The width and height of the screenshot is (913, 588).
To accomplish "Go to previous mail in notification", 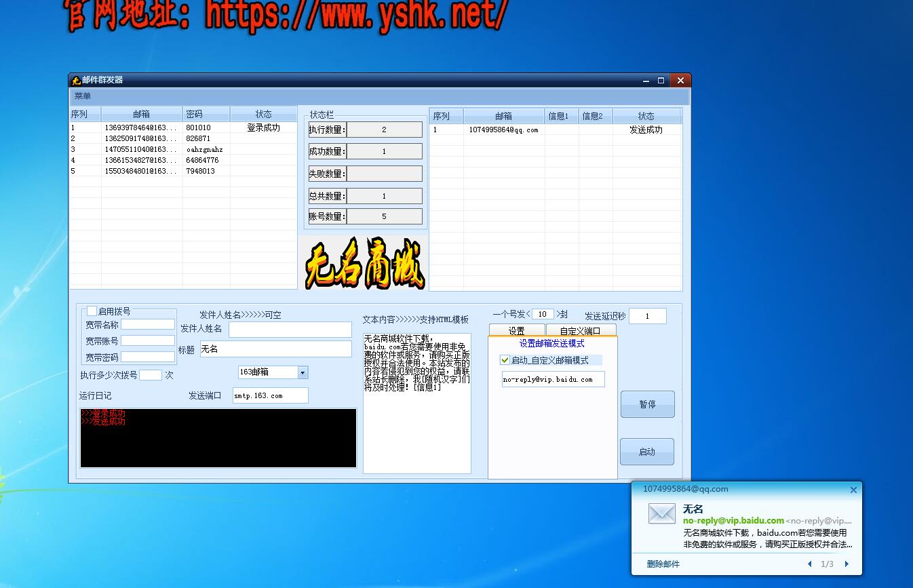I will 809,564.
